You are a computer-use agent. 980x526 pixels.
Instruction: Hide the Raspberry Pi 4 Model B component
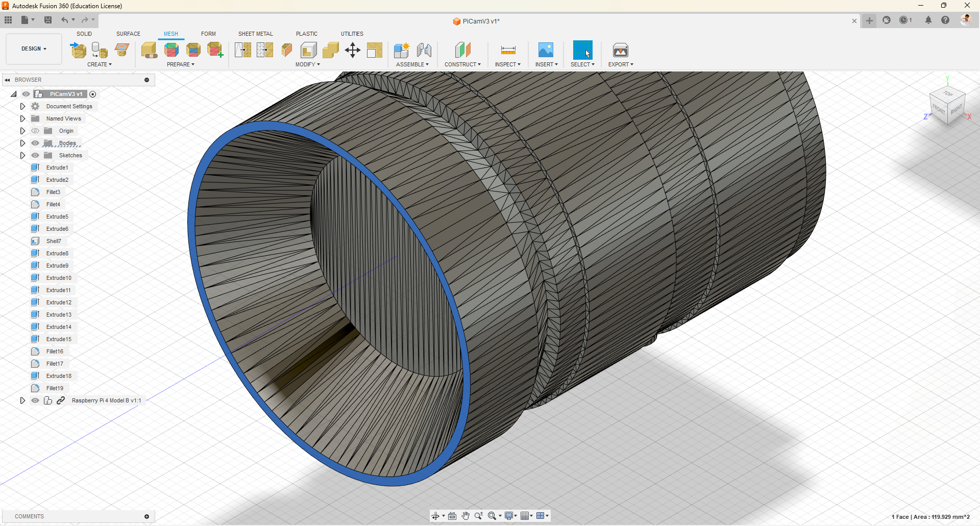tap(35, 400)
